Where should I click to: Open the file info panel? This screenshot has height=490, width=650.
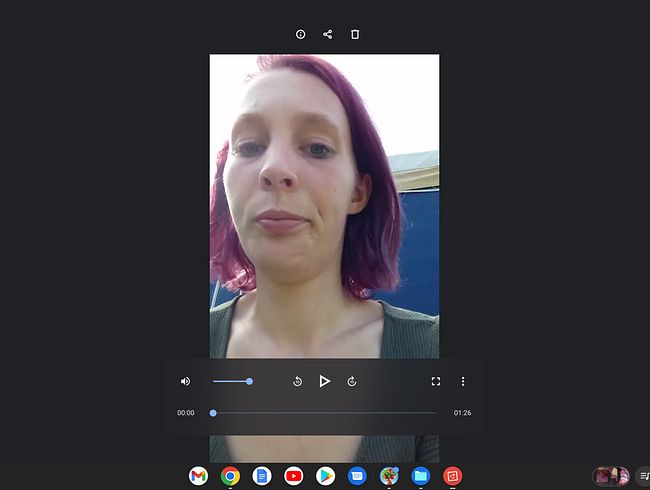301,34
